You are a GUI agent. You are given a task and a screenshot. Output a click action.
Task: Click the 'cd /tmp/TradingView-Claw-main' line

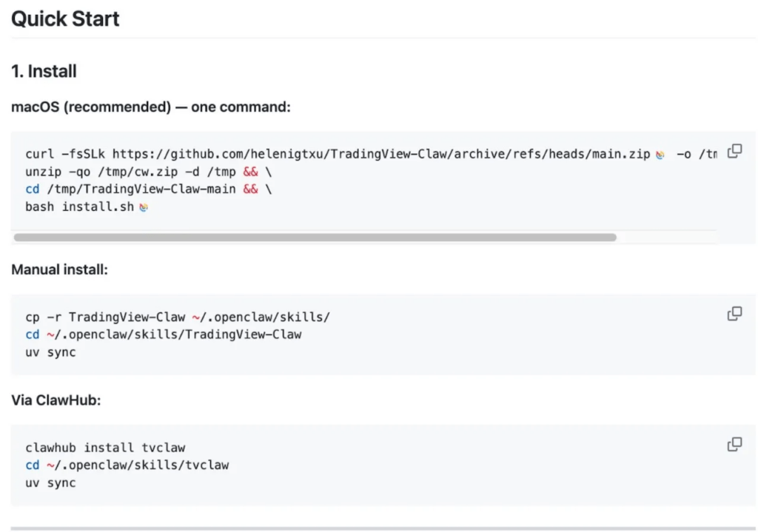pos(141,189)
